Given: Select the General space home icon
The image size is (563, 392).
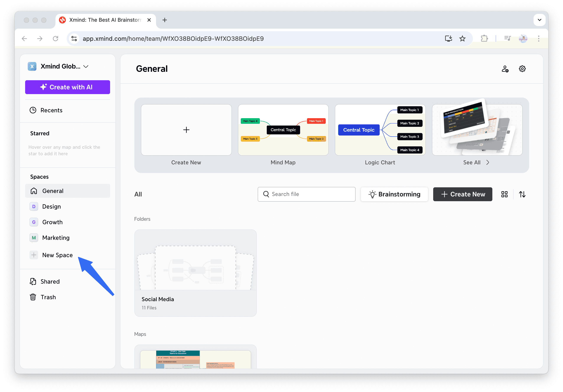Looking at the screenshot, I should tap(34, 191).
